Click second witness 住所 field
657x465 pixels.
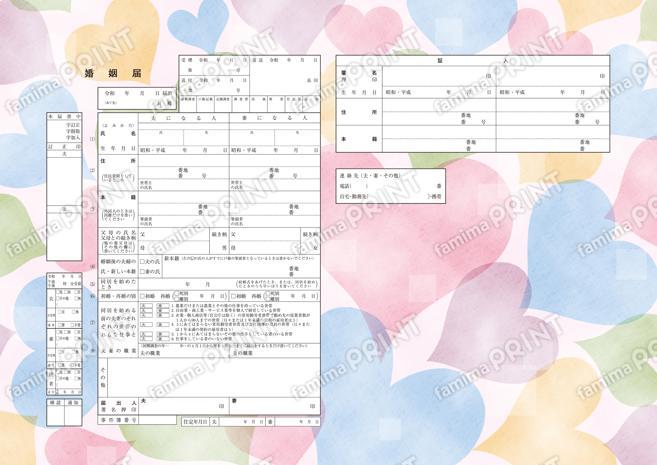point(553,112)
